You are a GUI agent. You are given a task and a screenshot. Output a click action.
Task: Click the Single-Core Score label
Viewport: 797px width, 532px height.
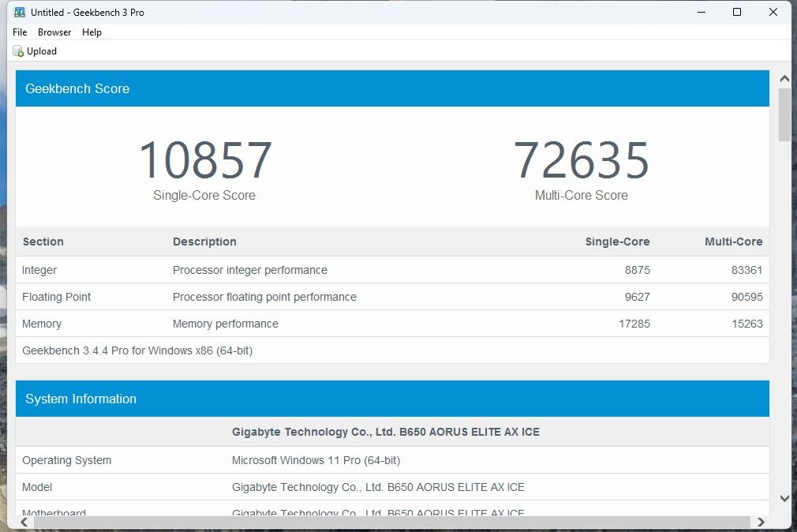[x=204, y=195]
